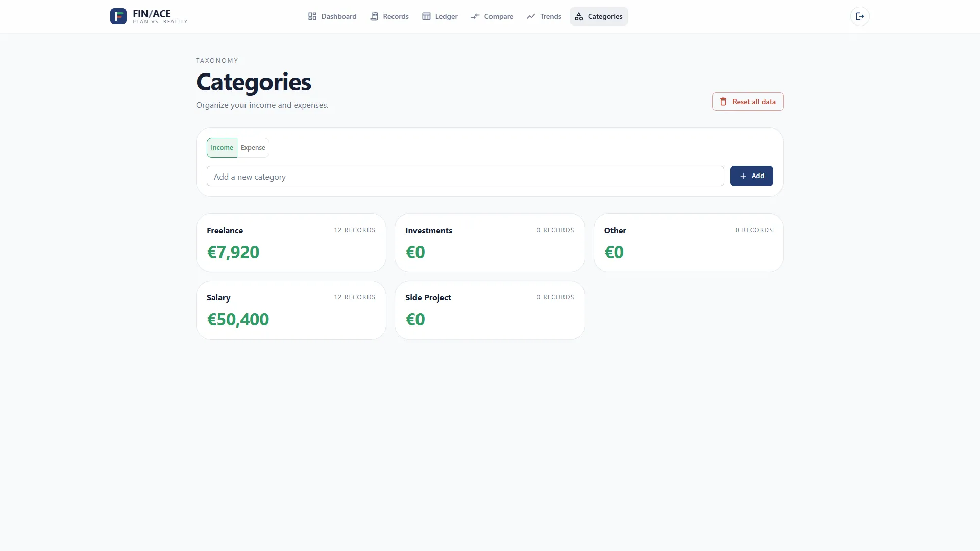Click the Add label on the Add button
The height and width of the screenshot is (551, 980).
(757, 176)
